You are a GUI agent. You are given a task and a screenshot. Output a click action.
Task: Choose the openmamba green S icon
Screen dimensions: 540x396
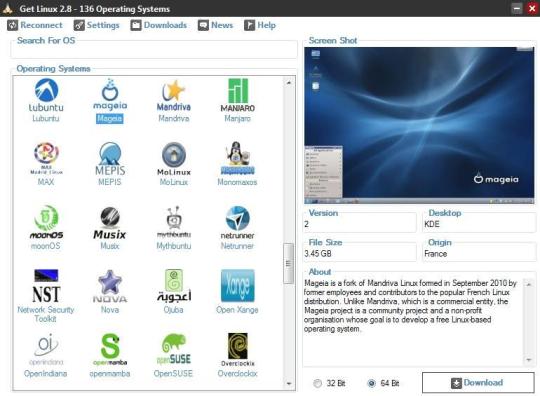coord(110,350)
